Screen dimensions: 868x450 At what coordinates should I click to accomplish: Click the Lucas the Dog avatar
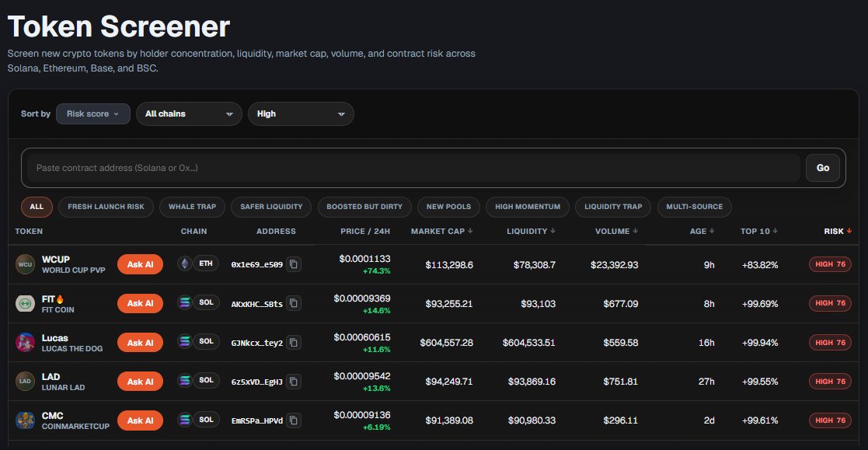click(25, 343)
